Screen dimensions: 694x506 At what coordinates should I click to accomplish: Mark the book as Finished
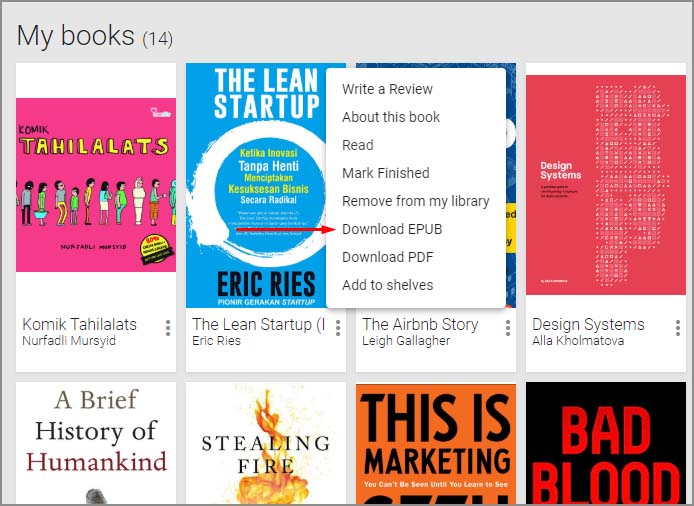point(385,173)
